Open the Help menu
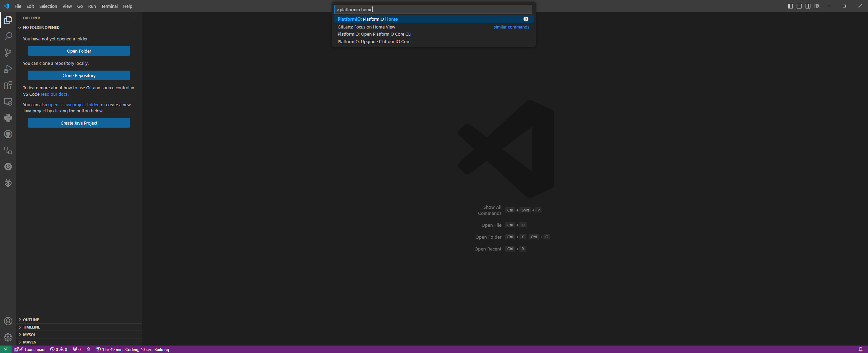 [x=128, y=6]
